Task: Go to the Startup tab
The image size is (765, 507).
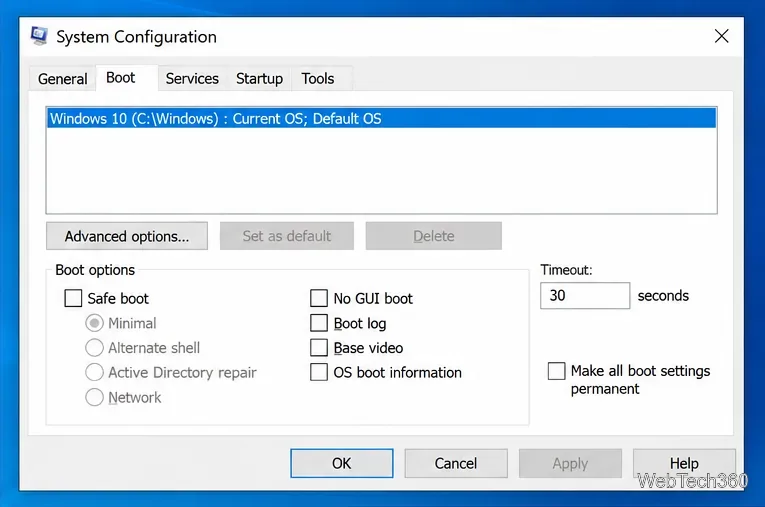Action: 259,79
